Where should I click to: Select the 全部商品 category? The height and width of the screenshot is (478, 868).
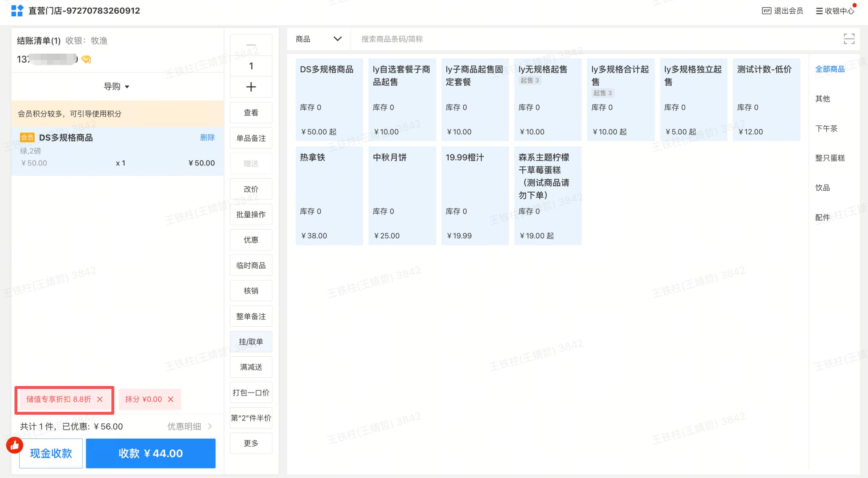click(830, 69)
